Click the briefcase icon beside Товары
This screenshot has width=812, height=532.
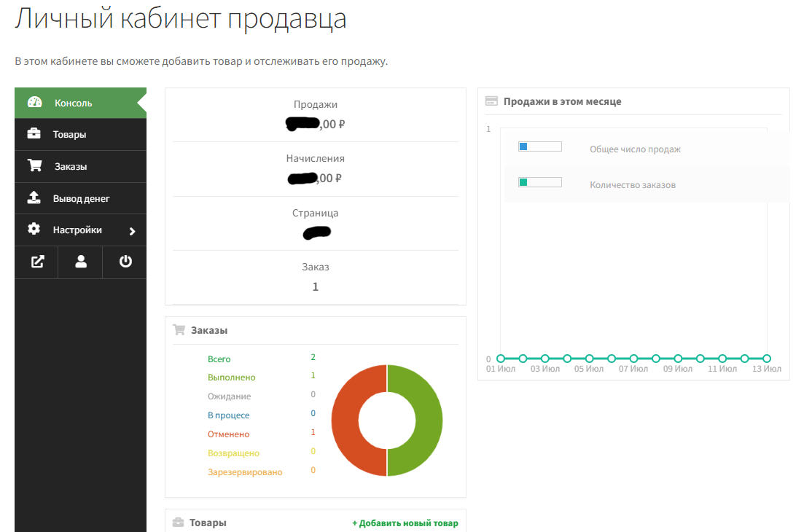pyautogui.click(x=34, y=134)
